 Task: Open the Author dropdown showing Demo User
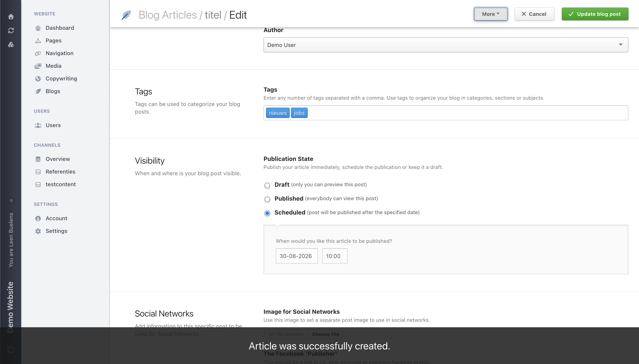coord(446,45)
